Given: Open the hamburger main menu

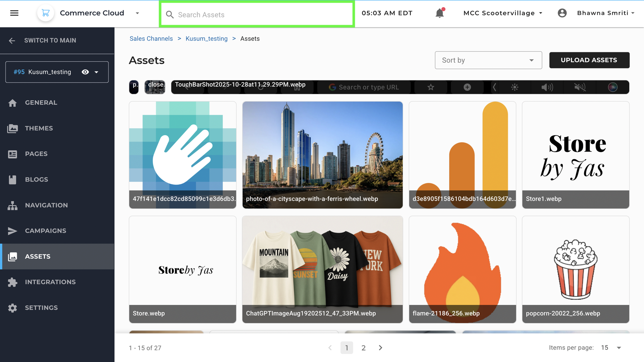Looking at the screenshot, I should [14, 13].
